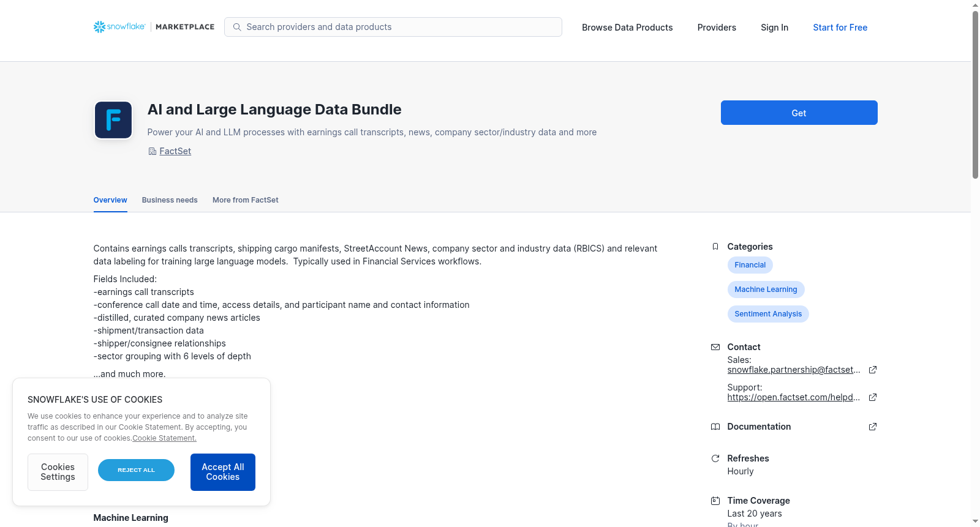Click the Snowflake logo in the header
The image size is (980, 527).
[x=119, y=27]
